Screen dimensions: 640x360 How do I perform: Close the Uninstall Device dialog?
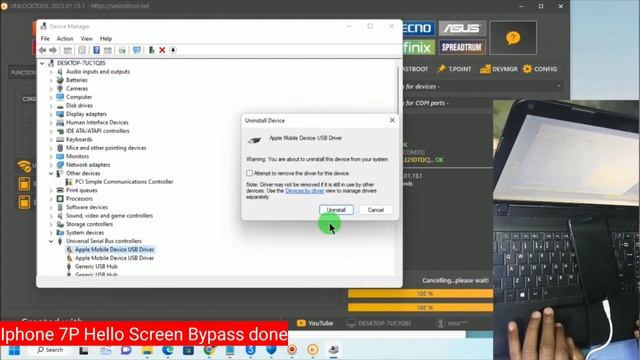tap(392, 120)
